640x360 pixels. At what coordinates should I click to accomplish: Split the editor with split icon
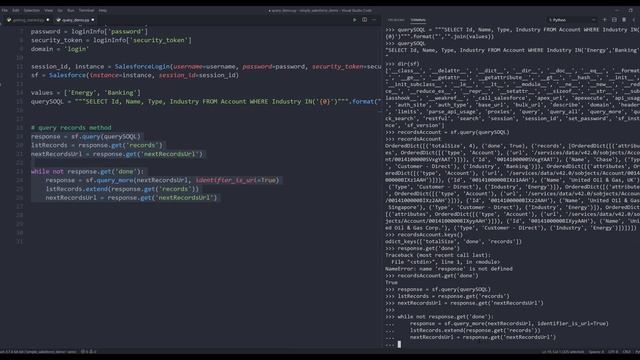tap(364, 20)
